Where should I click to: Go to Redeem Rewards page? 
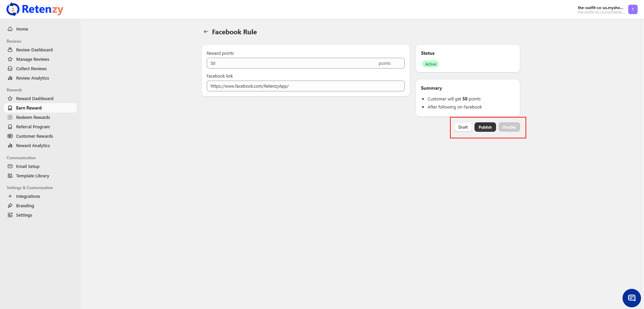pos(33,117)
